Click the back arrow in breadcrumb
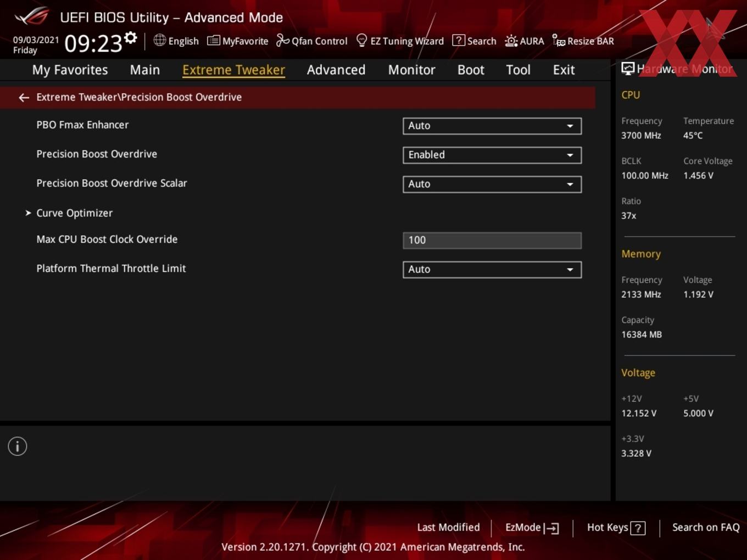 pyautogui.click(x=24, y=97)
